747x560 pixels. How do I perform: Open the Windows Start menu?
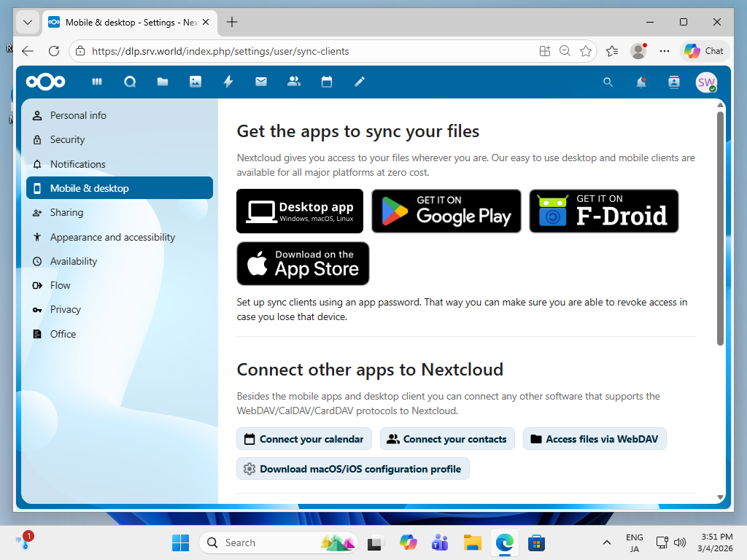coord(180,542)
